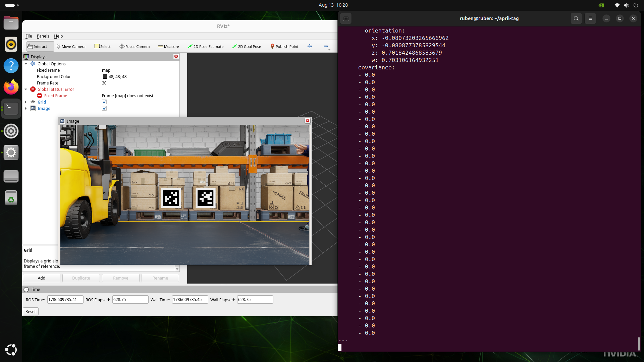Toggle the Grid display checkbox
Viewport: 644px width, 362px height.
click(104, 102)
